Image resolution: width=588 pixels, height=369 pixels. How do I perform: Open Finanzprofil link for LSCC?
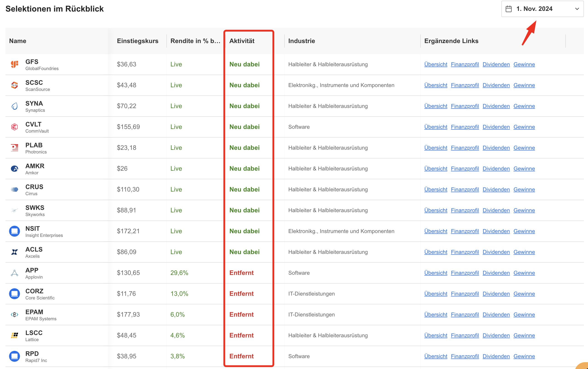point(465,335)
